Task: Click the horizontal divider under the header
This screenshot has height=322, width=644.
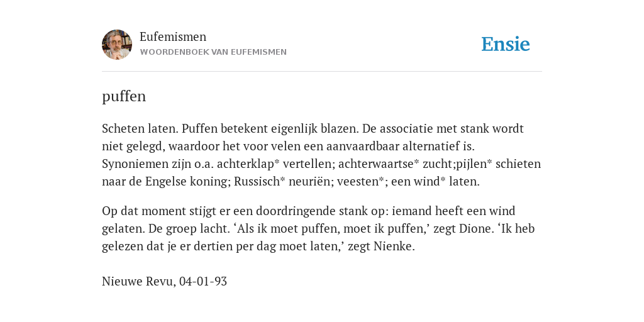Action: point(322,72)
